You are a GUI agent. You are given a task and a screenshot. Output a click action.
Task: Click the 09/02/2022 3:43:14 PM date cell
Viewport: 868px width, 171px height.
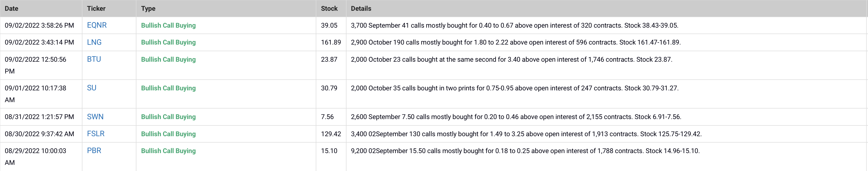coord(39,42)
